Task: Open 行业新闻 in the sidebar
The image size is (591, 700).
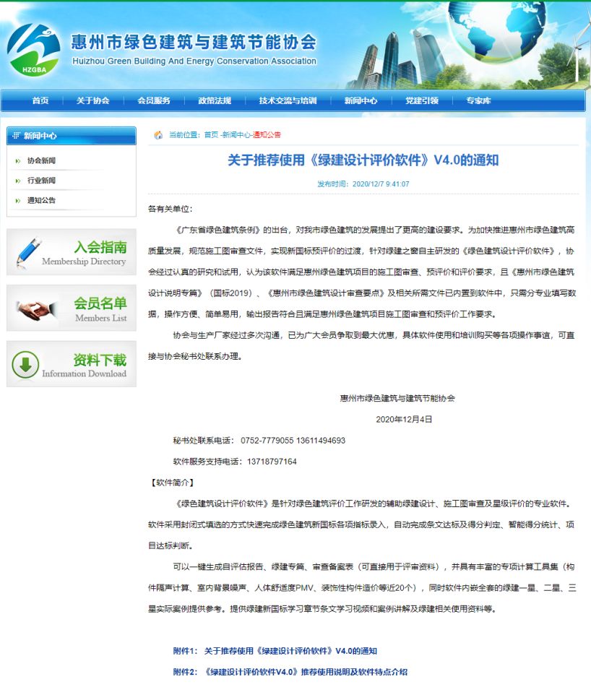Action: pos(41,181)
